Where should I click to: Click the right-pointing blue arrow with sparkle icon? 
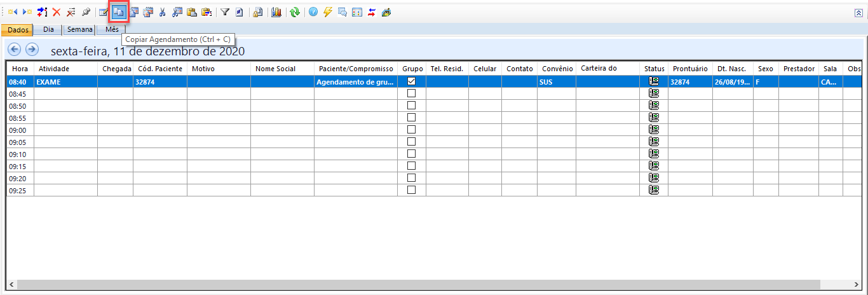(x=27, y=11)
